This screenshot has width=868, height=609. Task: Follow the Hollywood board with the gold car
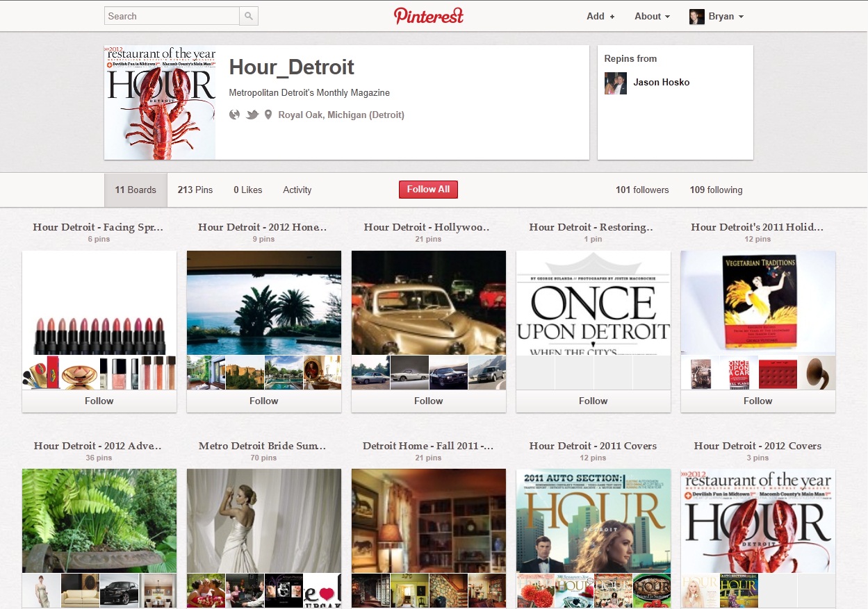[x=429, y=401]
